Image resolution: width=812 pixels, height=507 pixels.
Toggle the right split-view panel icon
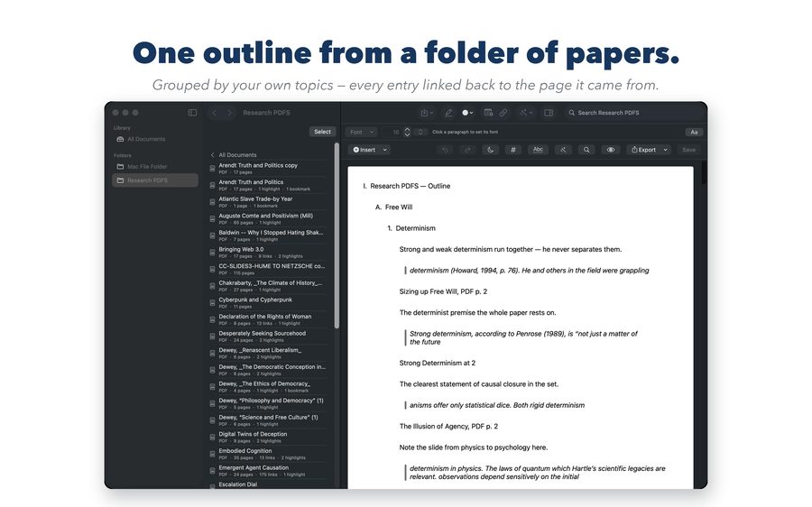[549, 113]
